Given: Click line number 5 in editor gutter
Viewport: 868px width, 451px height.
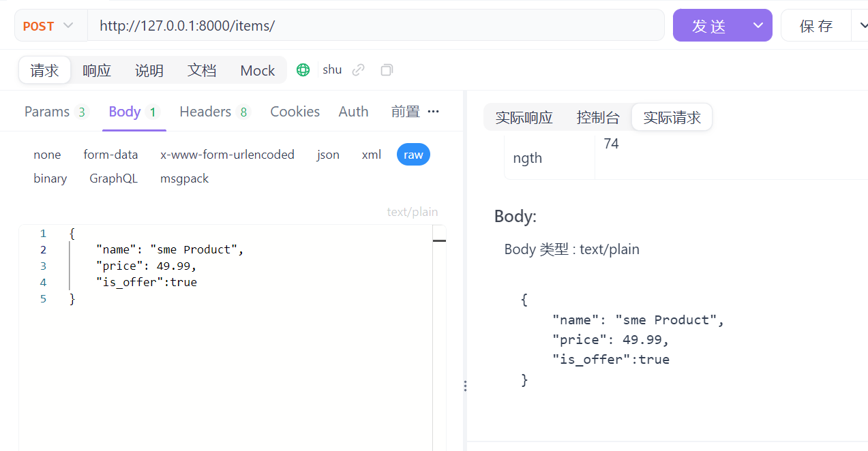Looking at the screenshot, I should pos(43,298).
